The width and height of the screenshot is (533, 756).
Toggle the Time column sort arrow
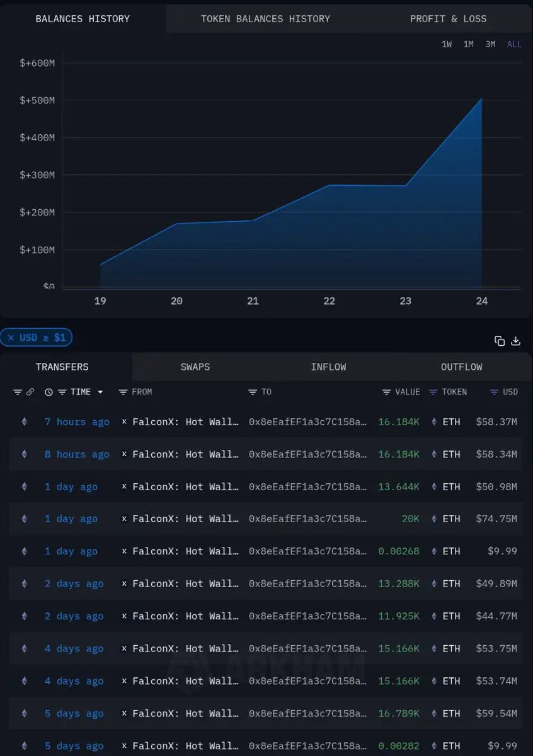point(100,392)
